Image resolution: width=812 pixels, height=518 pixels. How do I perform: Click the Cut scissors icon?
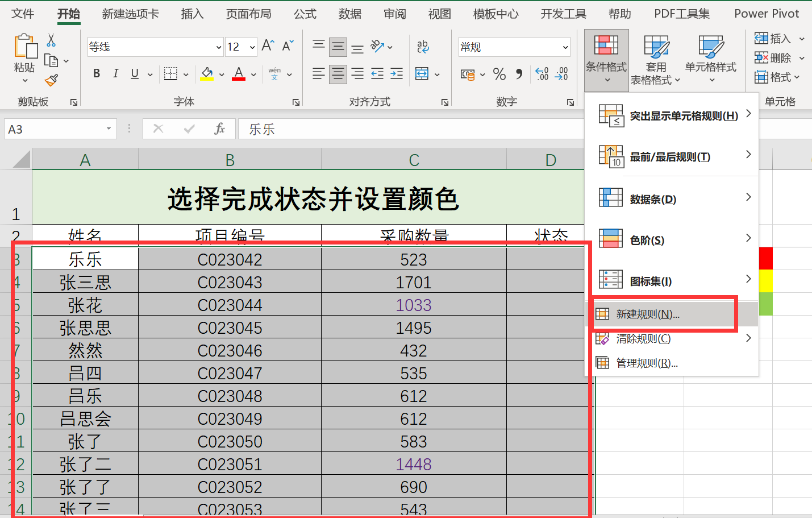(51, 40)
